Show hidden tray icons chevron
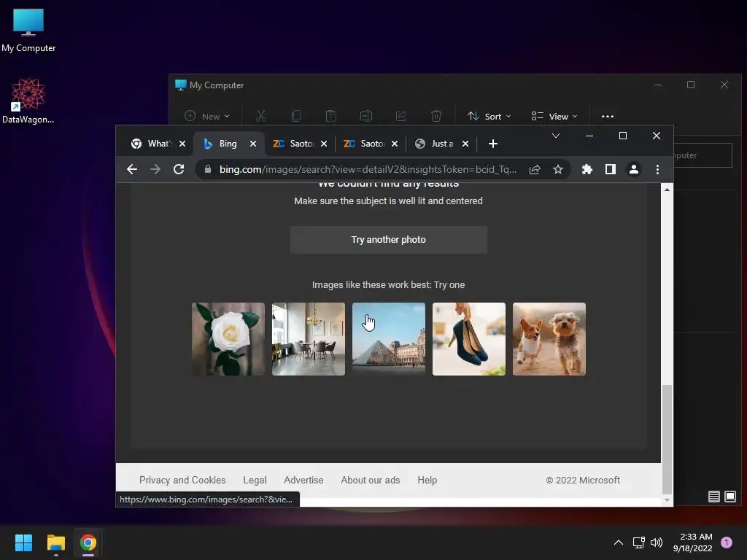 pyautogui.click(x=619, y=542)
